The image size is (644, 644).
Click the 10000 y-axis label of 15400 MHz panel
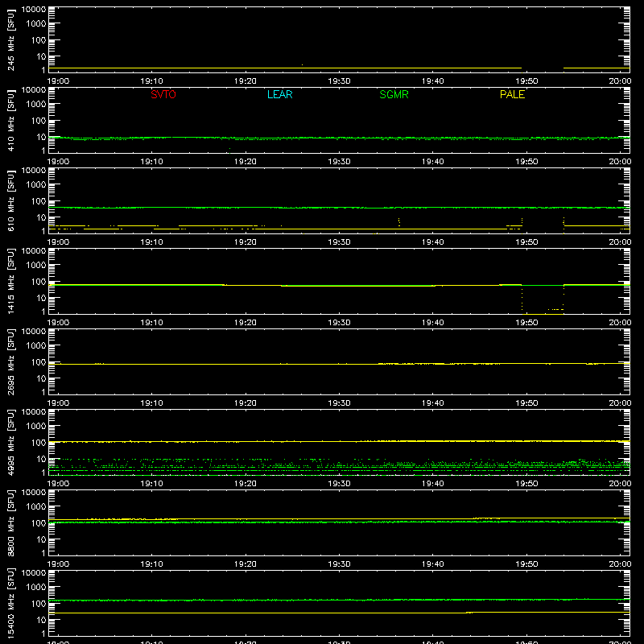pyautogui.click(x=34, y=573)
